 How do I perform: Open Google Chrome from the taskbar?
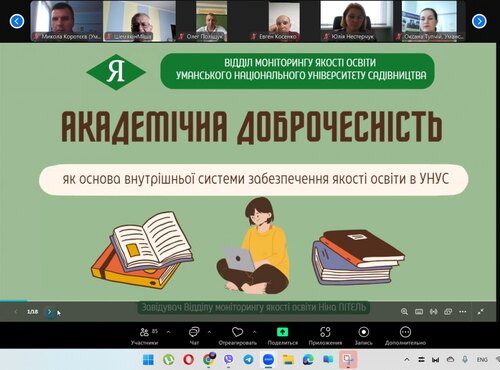[209, 360]
